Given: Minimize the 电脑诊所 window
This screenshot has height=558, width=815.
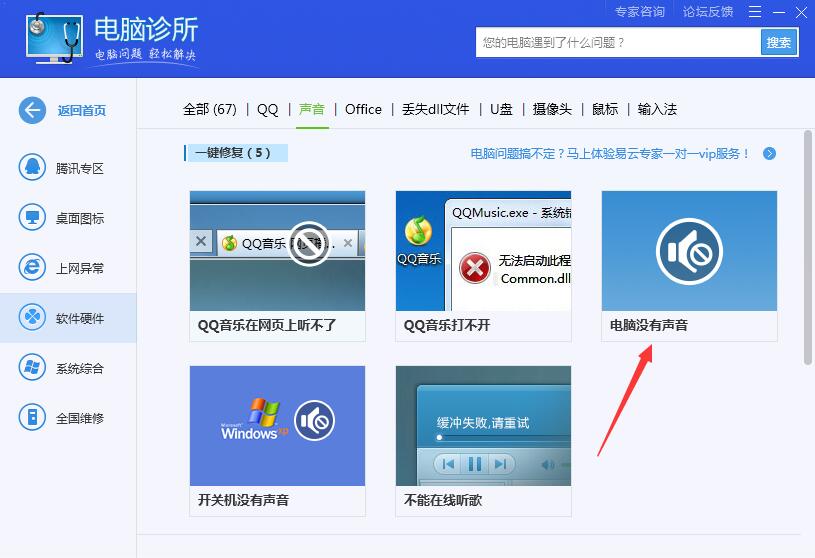Looking at the screenshot, I should pyautogui.click(x=779, y=11).
